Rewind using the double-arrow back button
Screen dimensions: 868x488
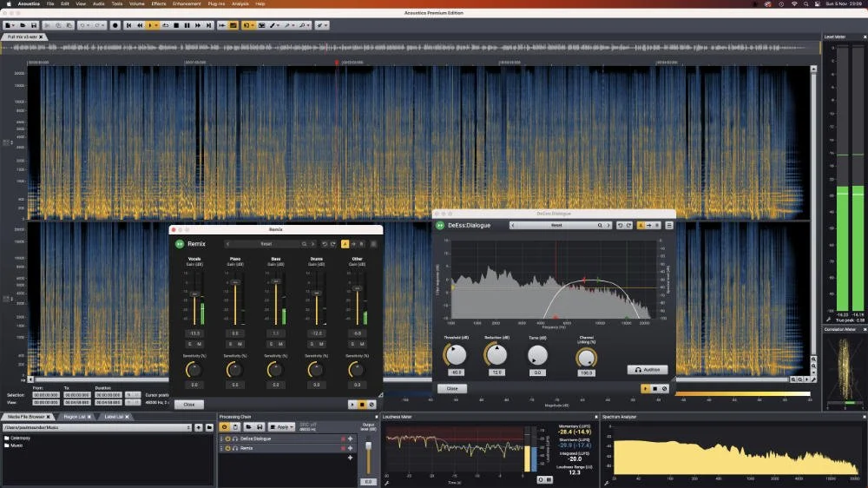click(140, 25)
